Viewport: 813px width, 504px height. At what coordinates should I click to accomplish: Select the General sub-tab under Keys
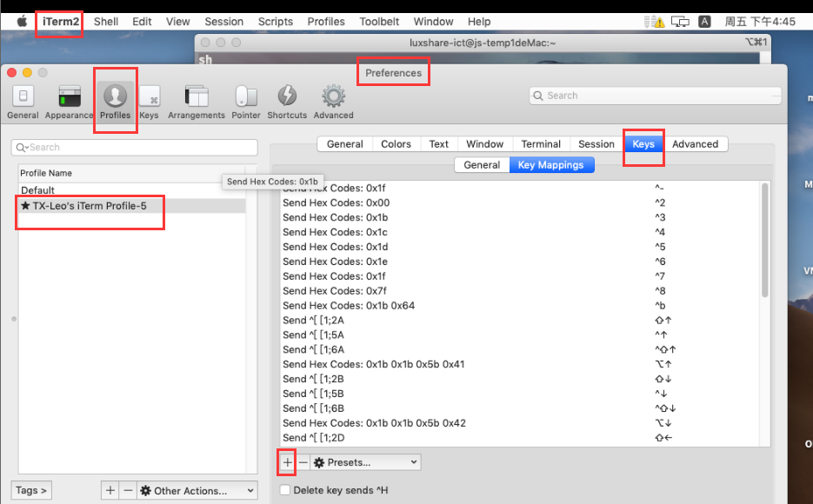pyautogui.click(x=483, y=165)
